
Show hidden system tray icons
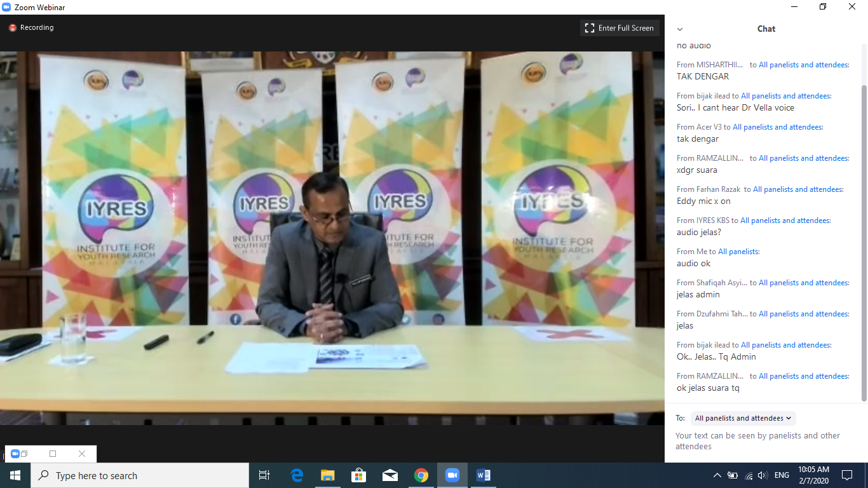(x=717, y=475)
